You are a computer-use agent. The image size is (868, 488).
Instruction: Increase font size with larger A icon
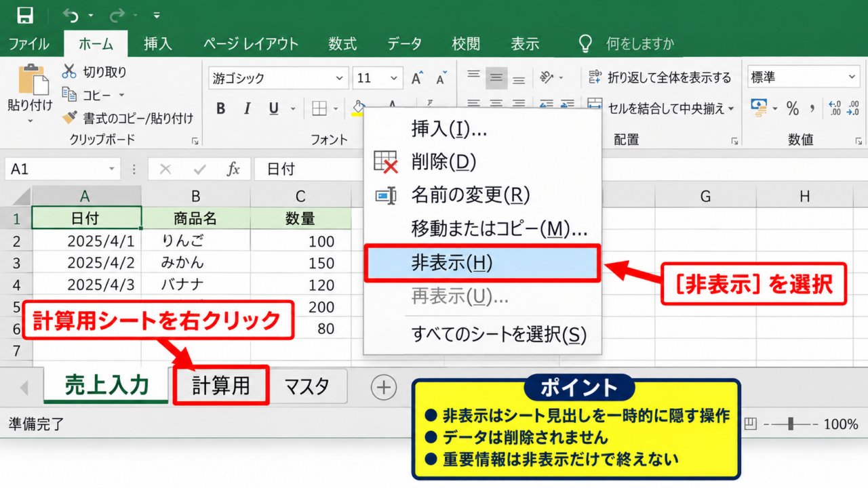click(418, 78)
